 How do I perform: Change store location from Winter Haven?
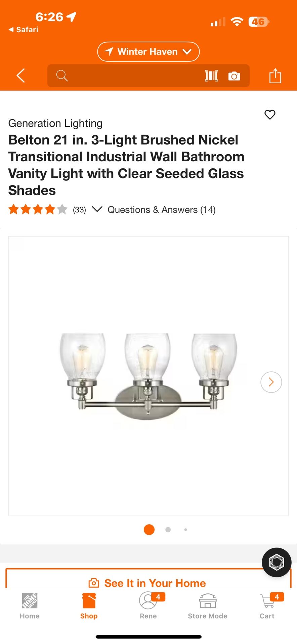[148, 51]
